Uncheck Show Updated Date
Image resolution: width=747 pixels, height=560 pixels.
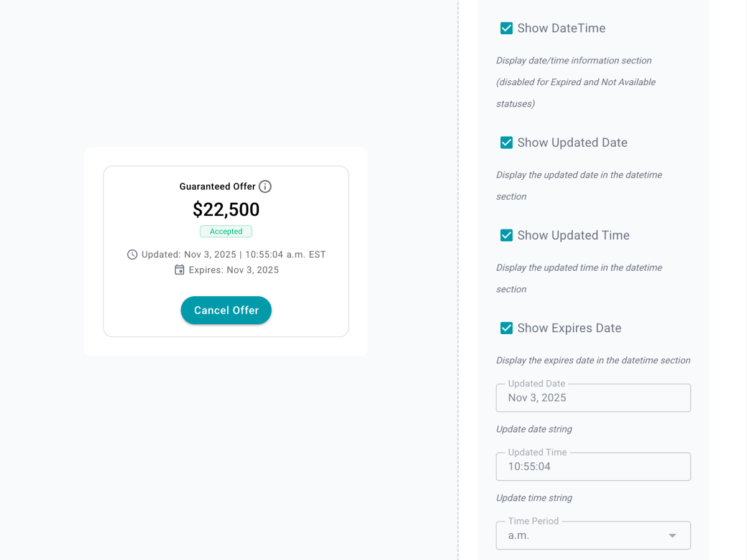coord(506,142)
